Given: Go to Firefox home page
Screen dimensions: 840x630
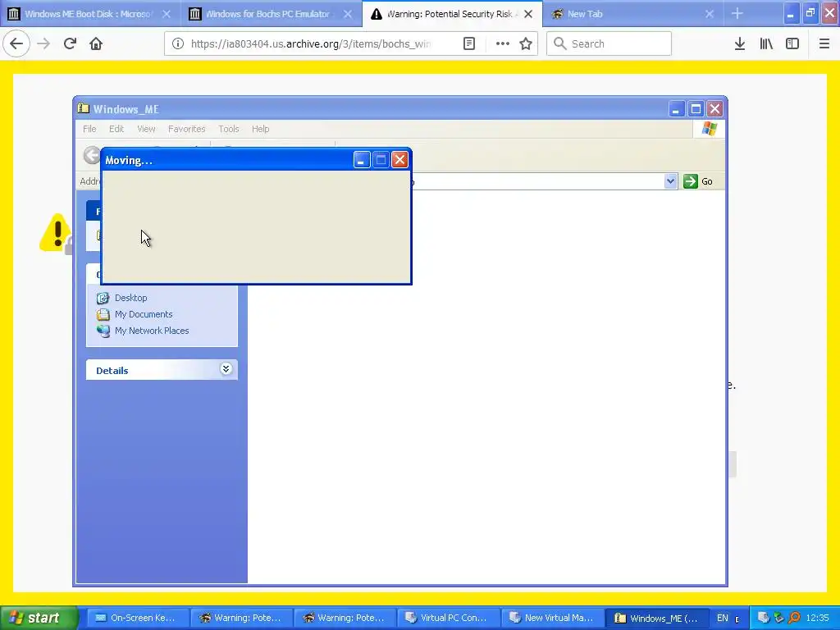Looking at the screenshot, I should click(x=96, y=43).
